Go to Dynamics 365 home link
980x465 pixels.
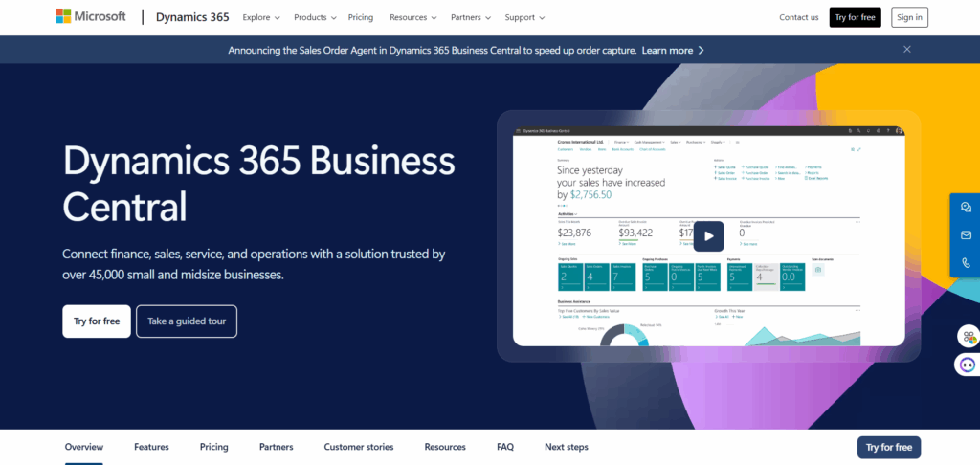click(x=192, y=17)
